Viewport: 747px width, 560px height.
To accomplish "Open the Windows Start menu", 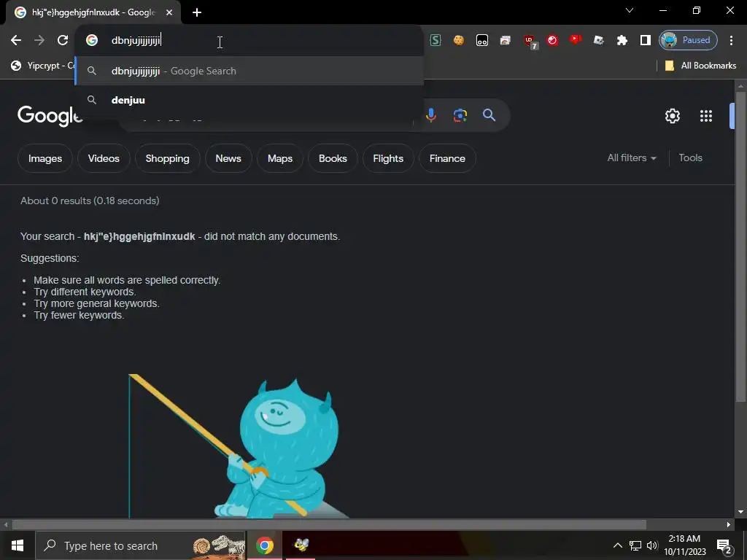I will (x=18, y=545).
